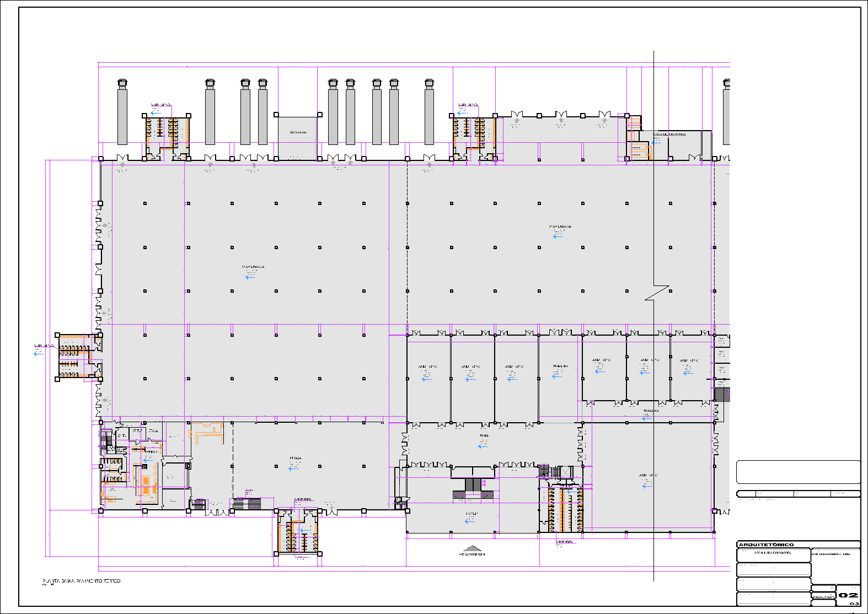
Task: Click the orange kitchen equipment island
Action: pyautogui.click(x=146, y=485)
